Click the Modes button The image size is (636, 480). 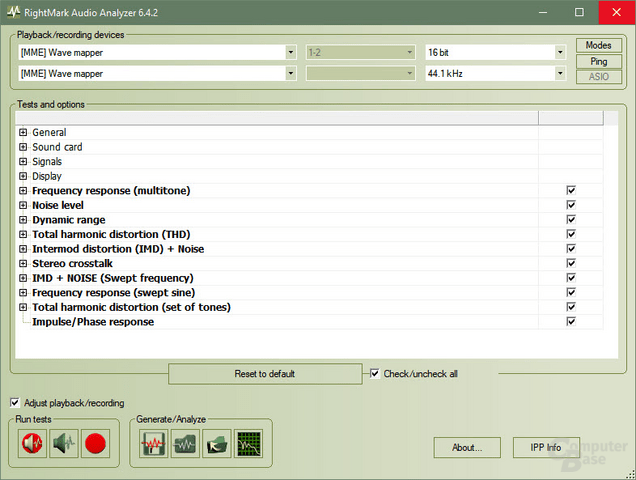599,45
